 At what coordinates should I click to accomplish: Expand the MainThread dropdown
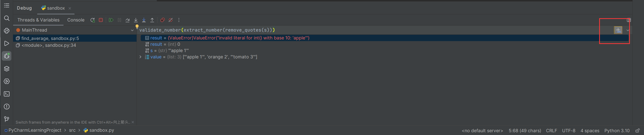click(132, 30)
